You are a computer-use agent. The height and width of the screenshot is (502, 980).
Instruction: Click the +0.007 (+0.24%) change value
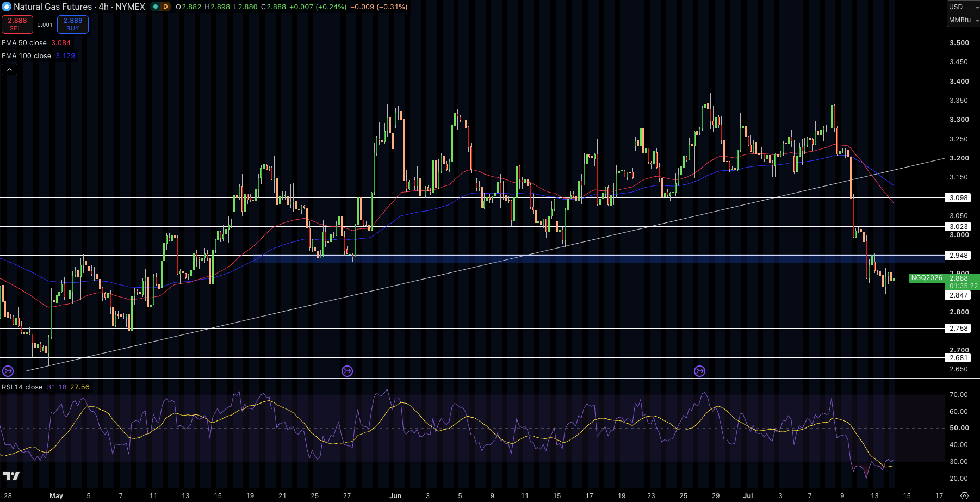click(x=318, y=7)
